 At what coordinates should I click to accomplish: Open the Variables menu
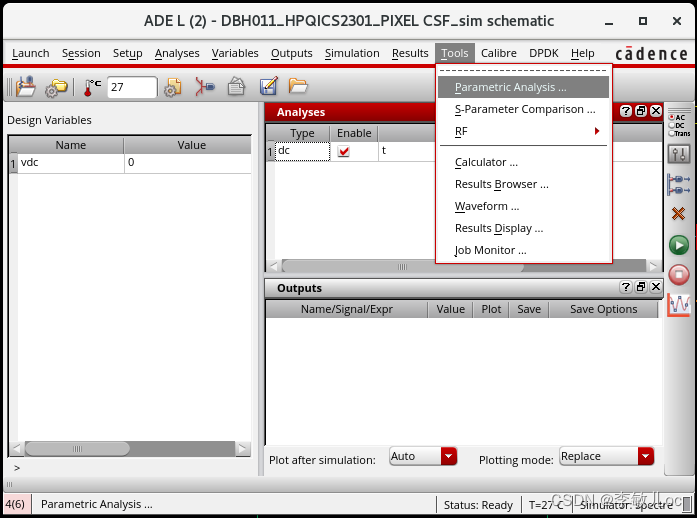[x=235, y=53]
